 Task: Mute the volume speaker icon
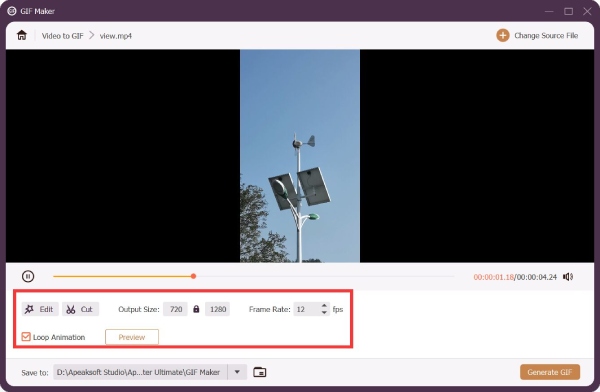[568, 276]
